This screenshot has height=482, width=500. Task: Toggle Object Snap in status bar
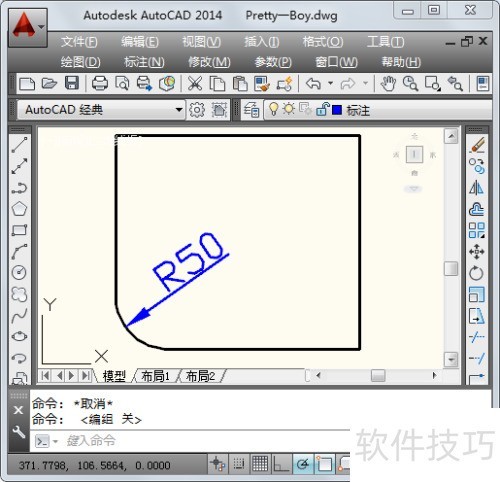pyautogui.click(x=324, y=464)
